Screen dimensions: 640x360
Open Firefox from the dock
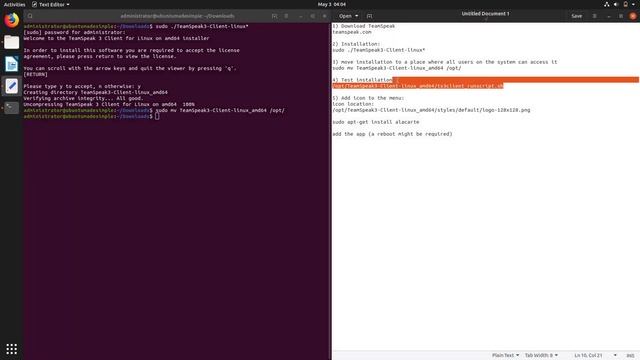(x=11, y=20)
